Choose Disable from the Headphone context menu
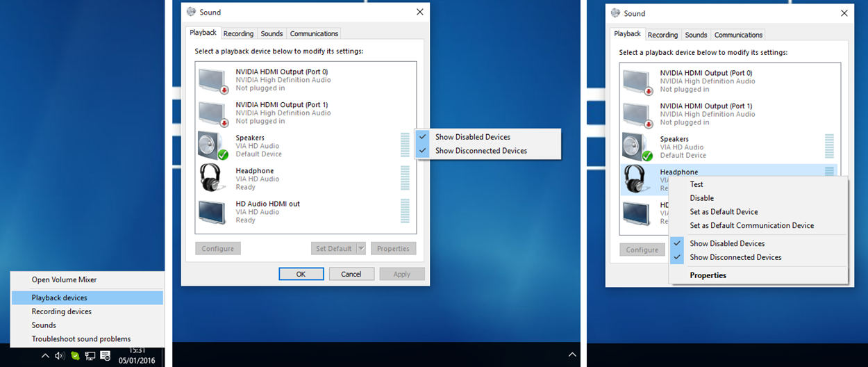Image resolution: width=868 pixels, height=367 pixels. [758, 198]
